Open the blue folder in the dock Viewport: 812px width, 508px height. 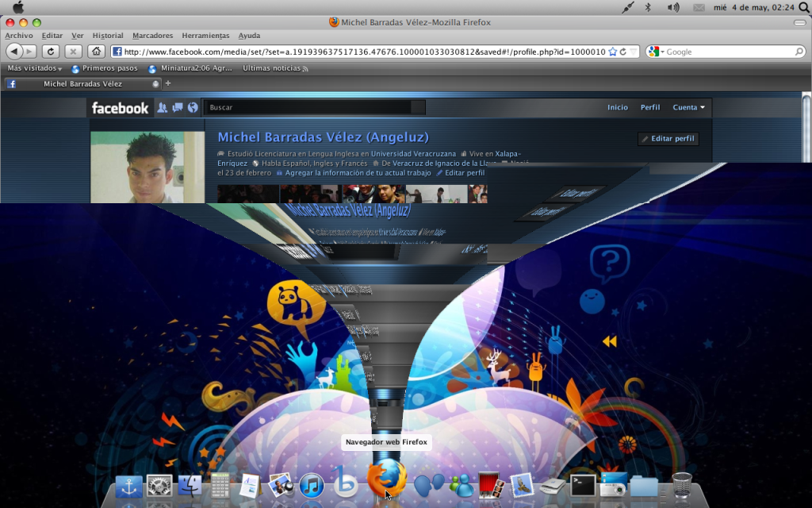click(x=644, y=487)
